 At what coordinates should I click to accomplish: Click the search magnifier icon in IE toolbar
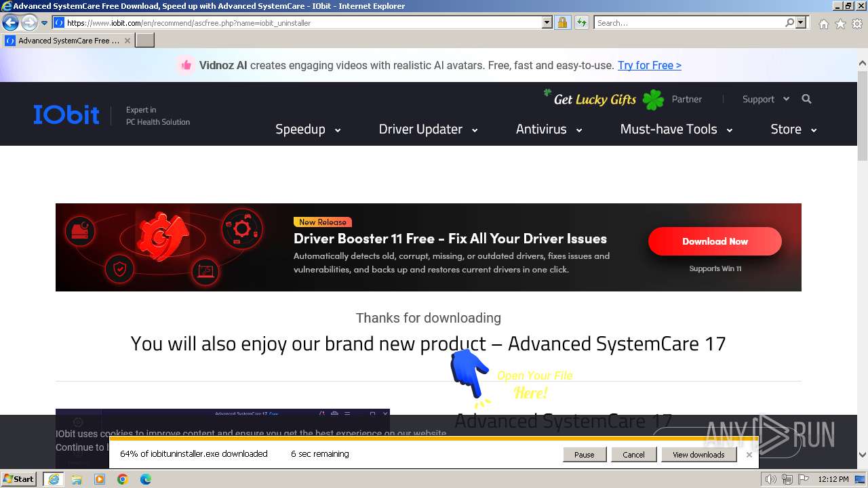point(789,23)
